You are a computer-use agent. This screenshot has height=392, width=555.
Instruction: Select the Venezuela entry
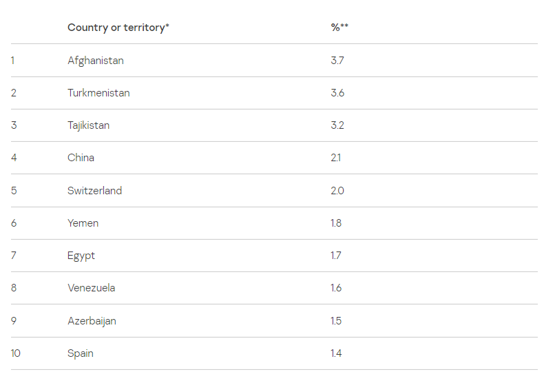91,288
